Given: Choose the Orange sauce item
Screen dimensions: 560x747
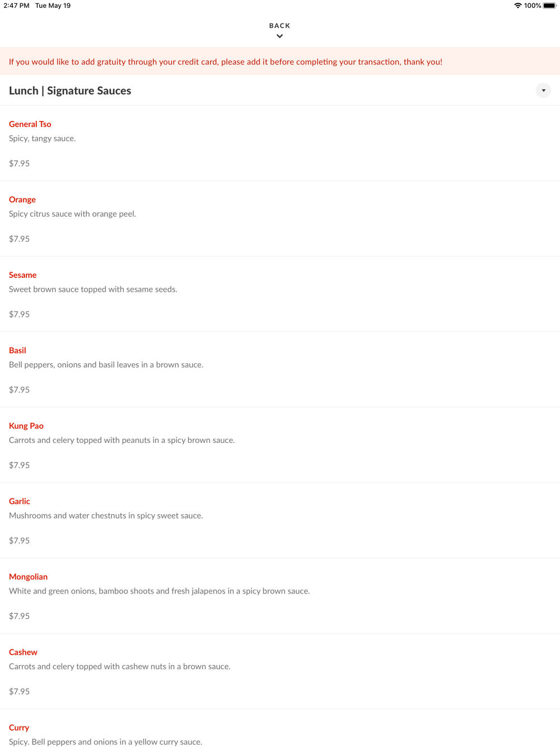Looking at the screenshot, I should pyautogui.click(x=280, y=219).
